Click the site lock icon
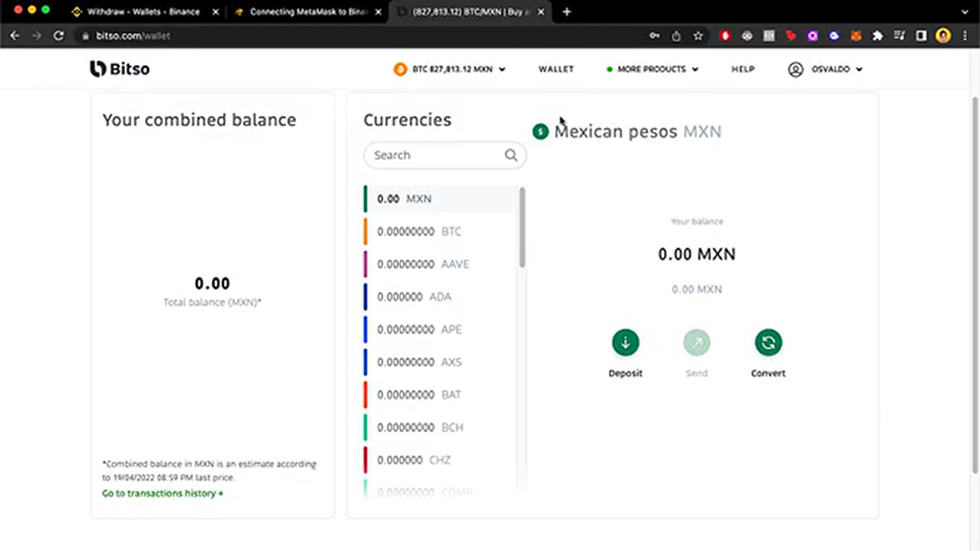Viewport: 980px width, 551px height. tap(86, 36)
